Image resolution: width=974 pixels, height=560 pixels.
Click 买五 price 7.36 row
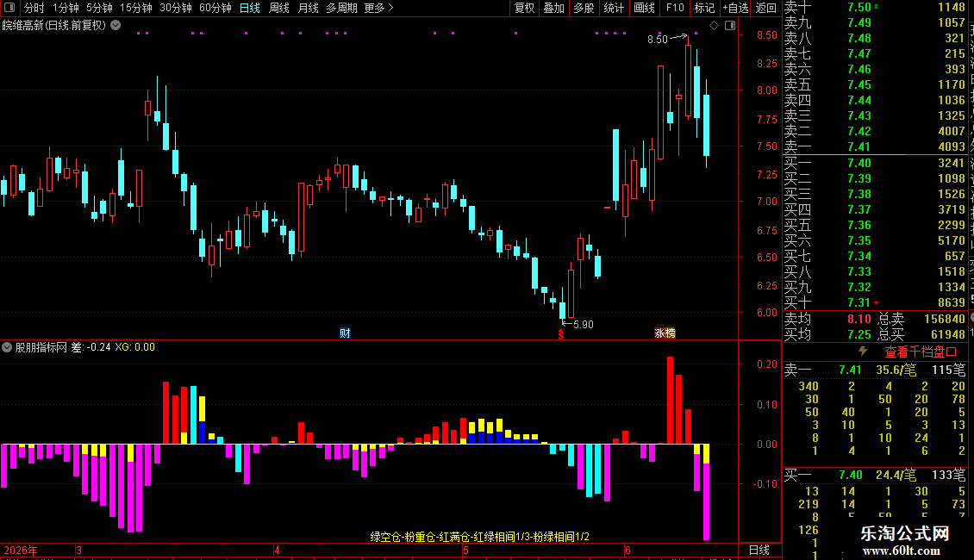(875, 225)
